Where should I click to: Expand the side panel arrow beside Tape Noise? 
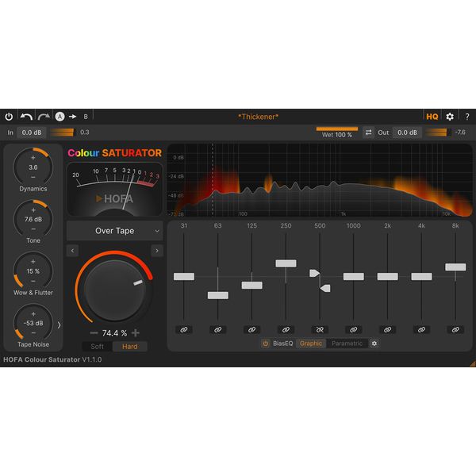pos(59,325)
